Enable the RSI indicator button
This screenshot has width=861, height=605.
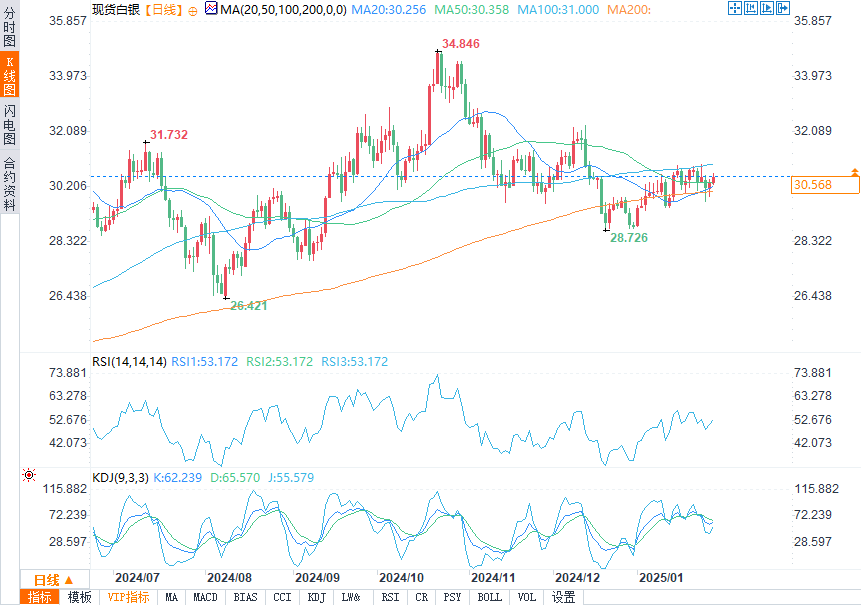(x=389, y=597)
